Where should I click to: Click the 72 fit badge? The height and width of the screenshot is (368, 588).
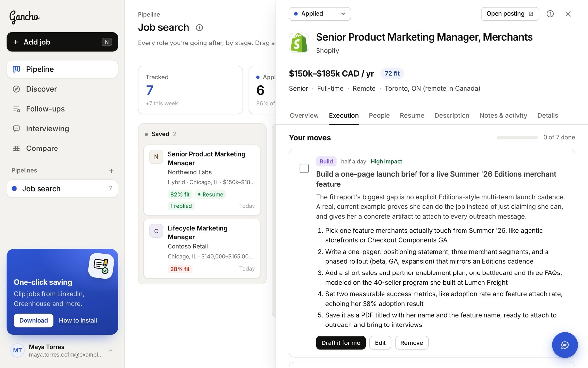[x=392, y=73]
